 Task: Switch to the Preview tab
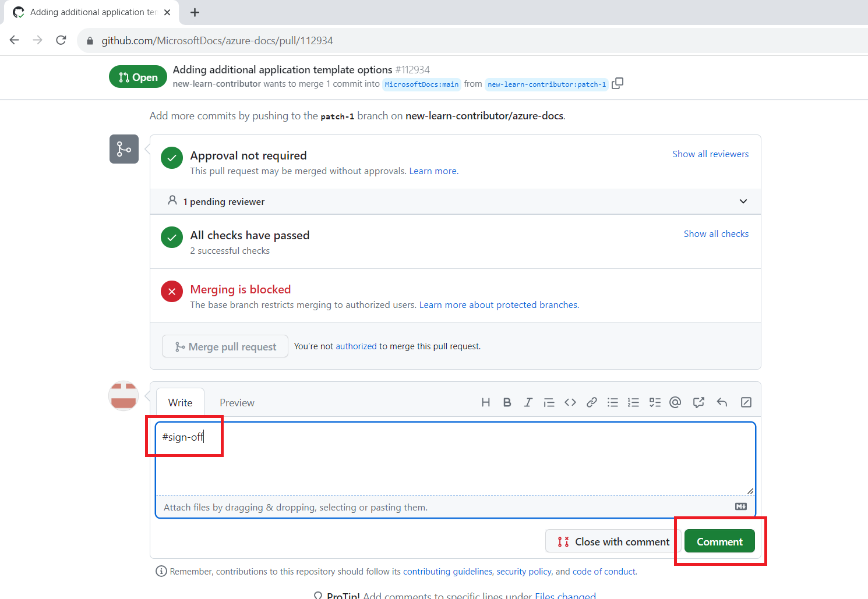(x=237, y=402)
